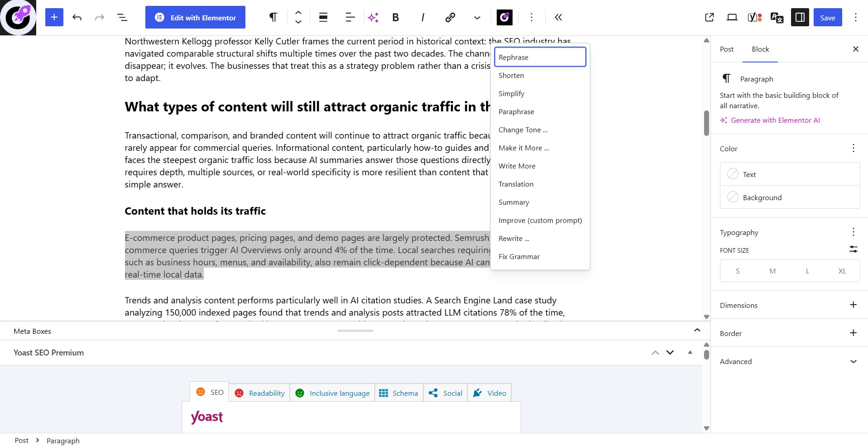This screenshot has height=446, width=868.
Task: Choose Shorten from the AI menu
Action: (540, 75)
